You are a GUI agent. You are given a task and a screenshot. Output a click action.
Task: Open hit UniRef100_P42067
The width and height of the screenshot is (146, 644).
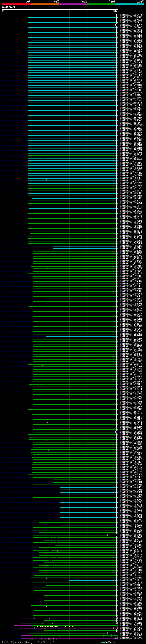tap(131, 25)
